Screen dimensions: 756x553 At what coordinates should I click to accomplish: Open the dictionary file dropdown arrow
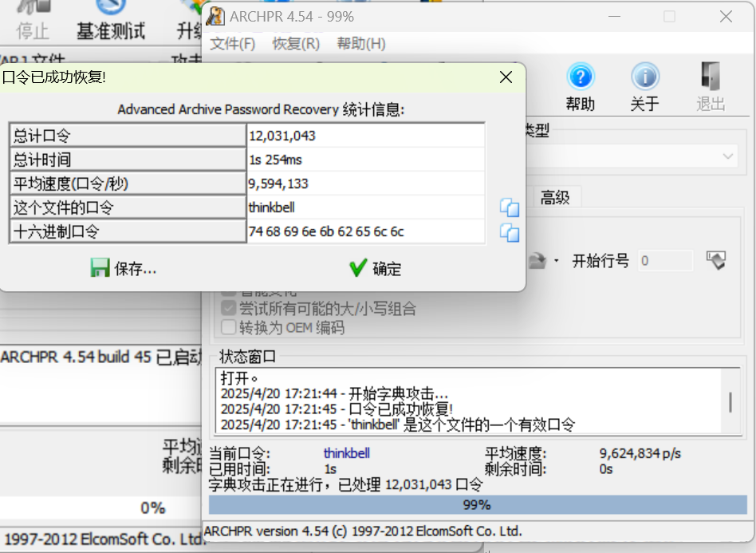[x=555, y=261]
